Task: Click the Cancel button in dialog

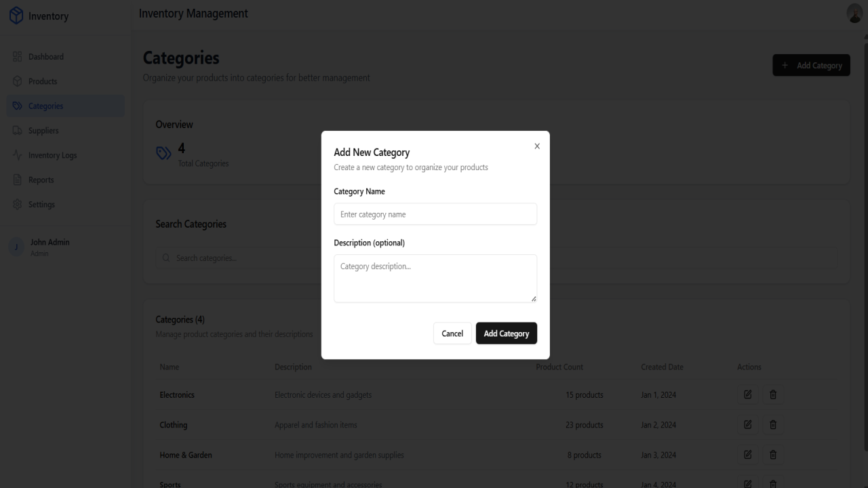Action: coord(452,333)
